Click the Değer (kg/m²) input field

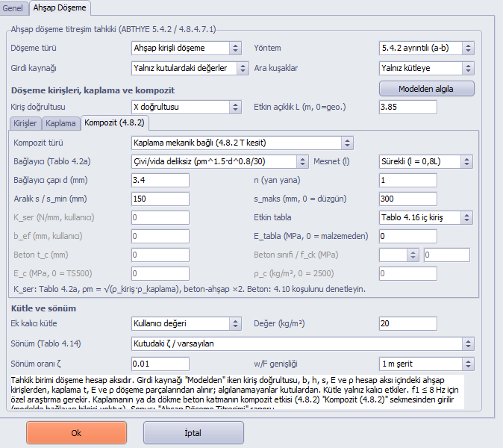(x=407, y=323)
